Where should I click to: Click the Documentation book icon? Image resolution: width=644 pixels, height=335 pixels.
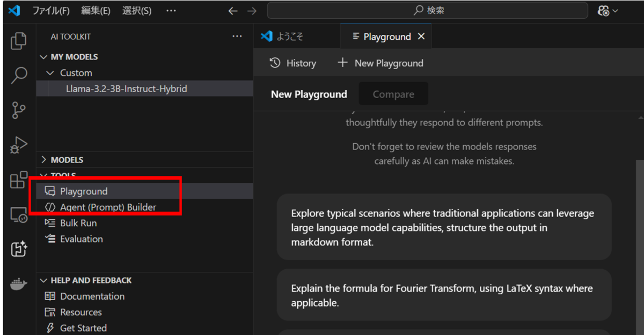pos(50,296)
